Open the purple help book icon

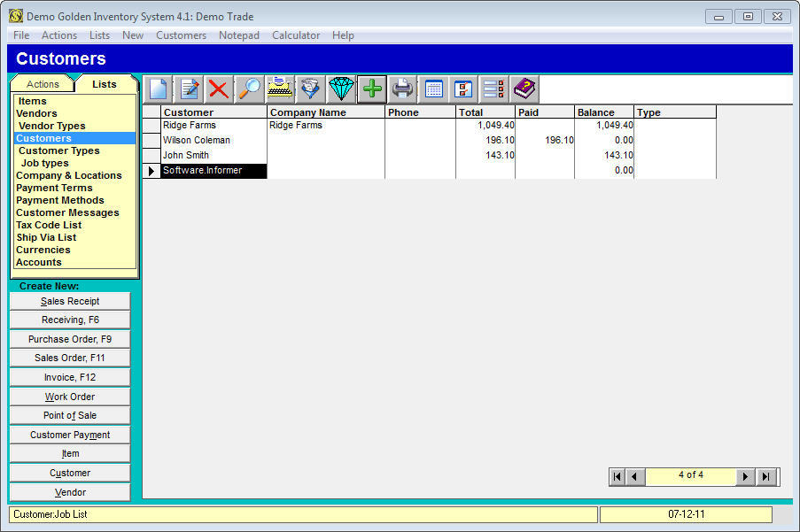coord(524,89)
